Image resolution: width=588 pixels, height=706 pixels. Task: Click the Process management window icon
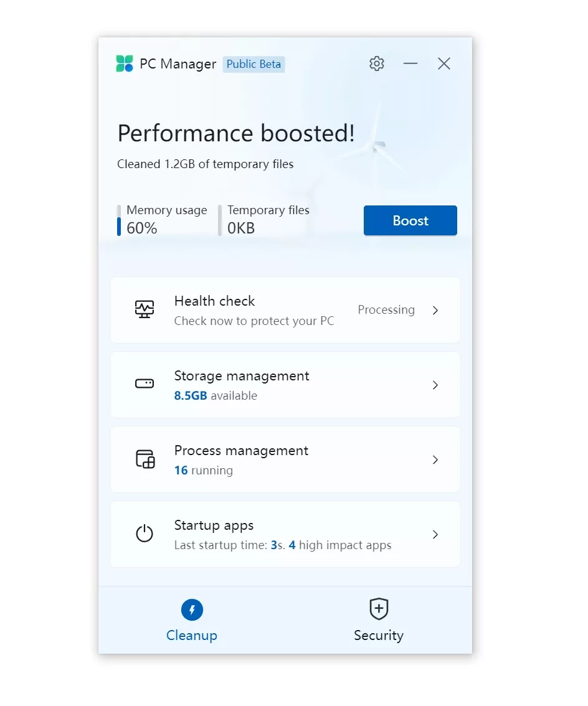pyautogui.click(x=145, y=459)
